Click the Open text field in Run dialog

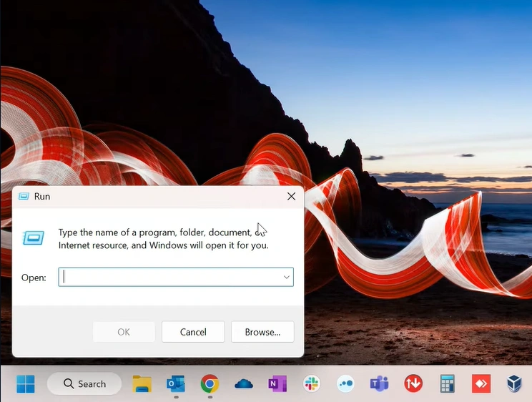(x=176, y=277)
